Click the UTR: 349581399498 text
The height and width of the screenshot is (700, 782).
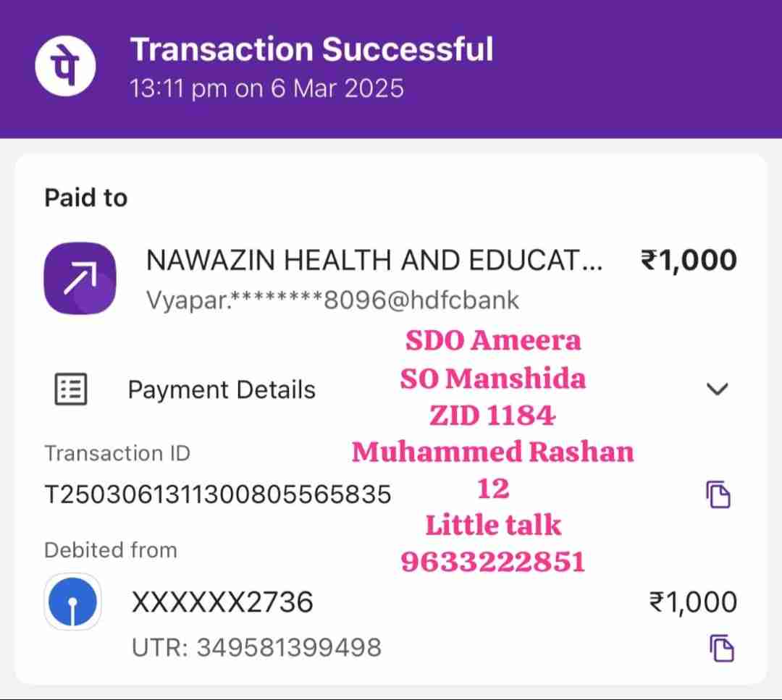tap(256, 647)
